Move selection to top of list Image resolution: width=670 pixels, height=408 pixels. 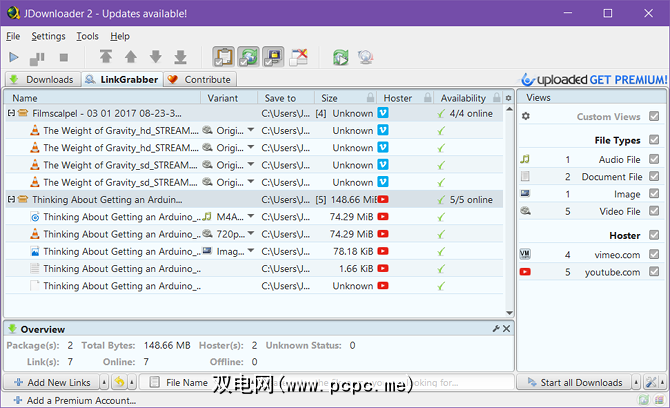coord(106,57)
